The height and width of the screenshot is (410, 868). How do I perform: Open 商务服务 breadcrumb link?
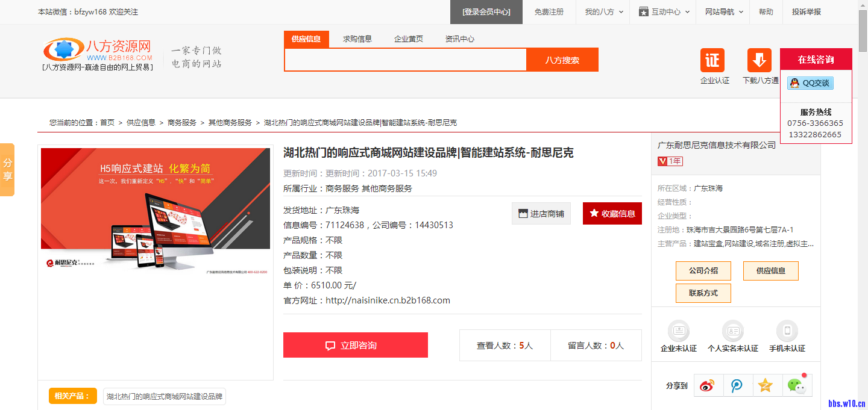(x=182, y=123)
